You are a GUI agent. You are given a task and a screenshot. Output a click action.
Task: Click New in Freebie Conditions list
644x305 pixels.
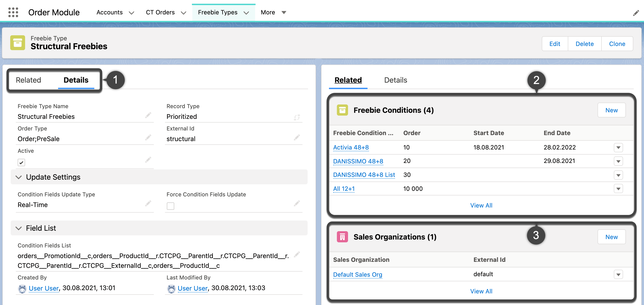point(611,110)
